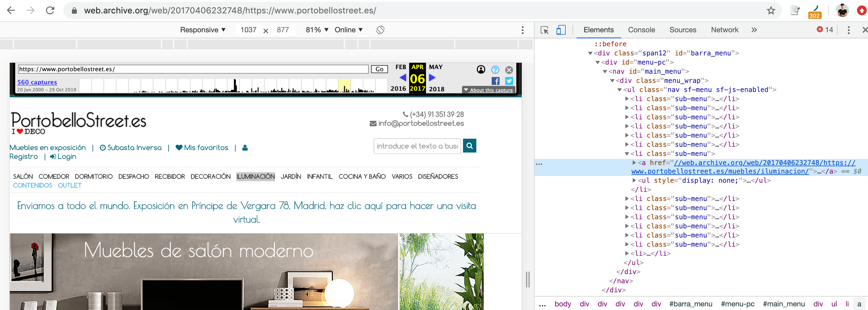Open the Wayback Machine user account icon
The height and width of the screenshot is (310, 868).
481,70
